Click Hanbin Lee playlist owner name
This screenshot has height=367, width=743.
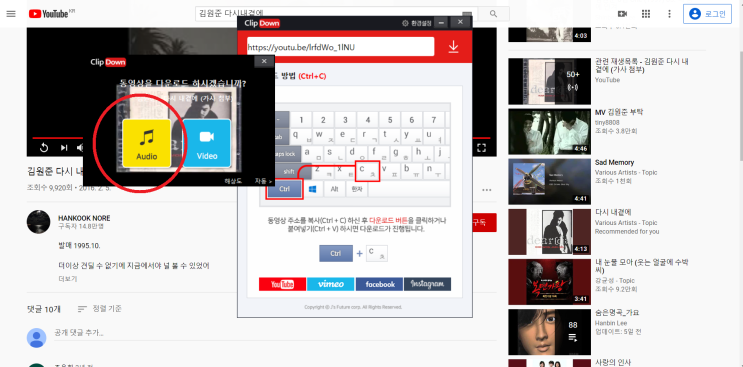(610, 322)
